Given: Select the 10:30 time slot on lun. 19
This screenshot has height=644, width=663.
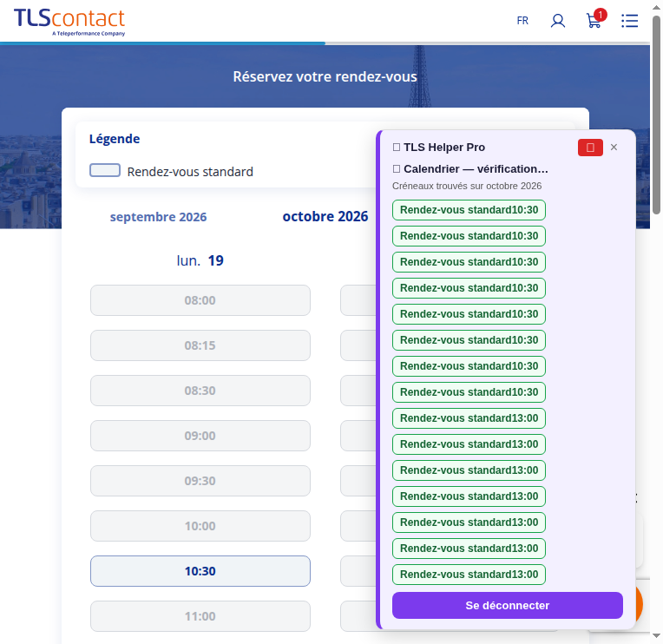Looking at the screenshot, I should (200, 571).
